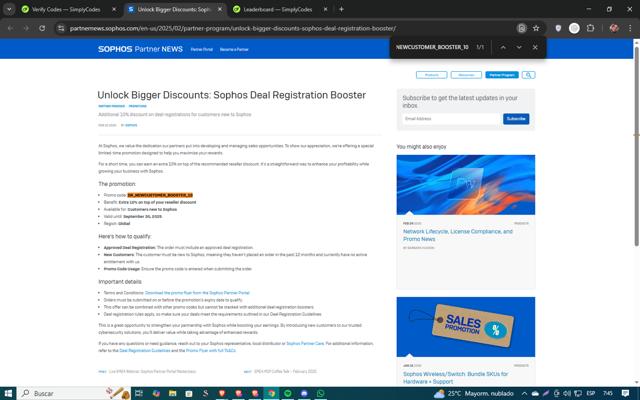640x400 pixels.
Task: Click the Buscar taskbar search box
Action: point(73,393)
